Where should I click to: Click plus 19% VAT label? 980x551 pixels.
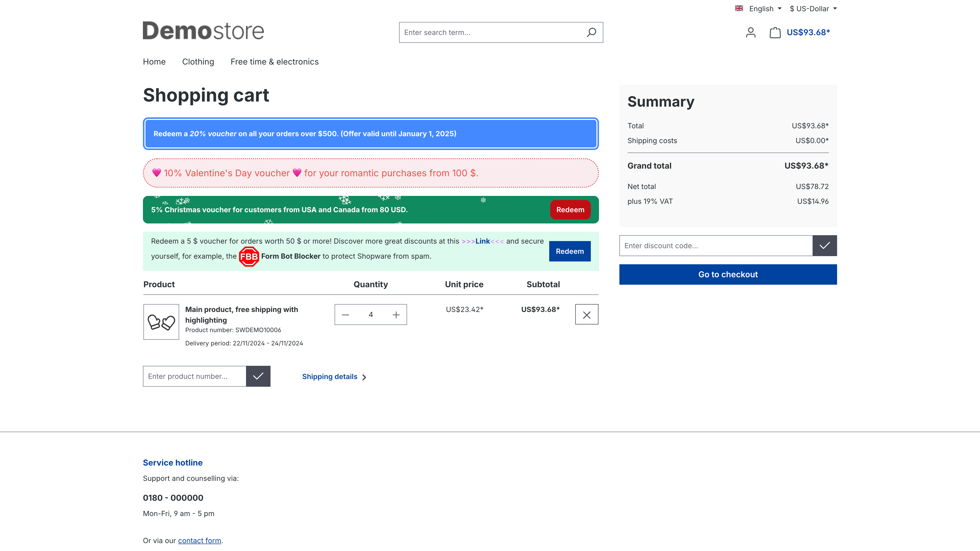point(650,202)
